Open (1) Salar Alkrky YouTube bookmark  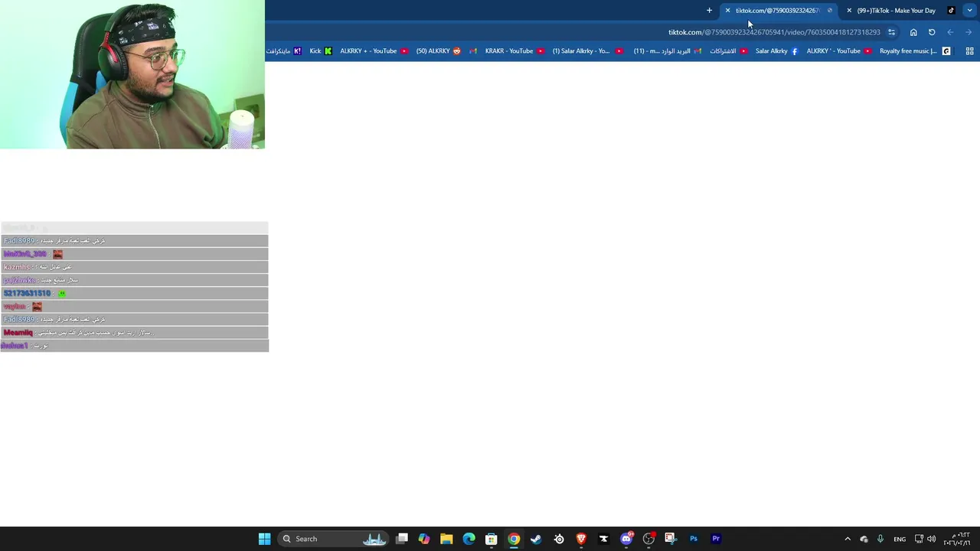587,51
